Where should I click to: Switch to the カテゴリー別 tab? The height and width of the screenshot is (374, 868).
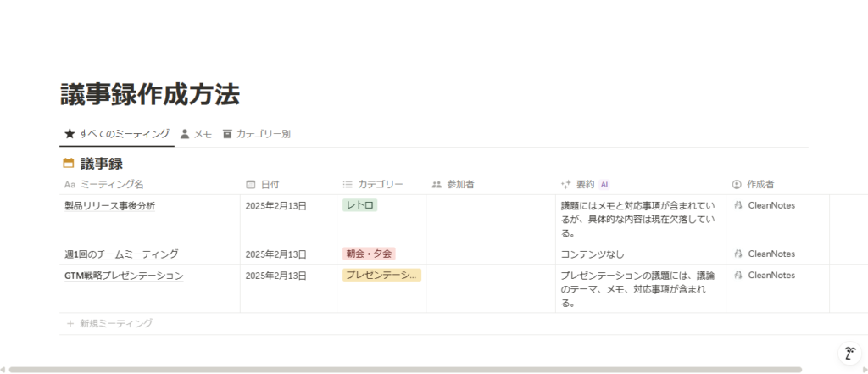click(256, 133)
